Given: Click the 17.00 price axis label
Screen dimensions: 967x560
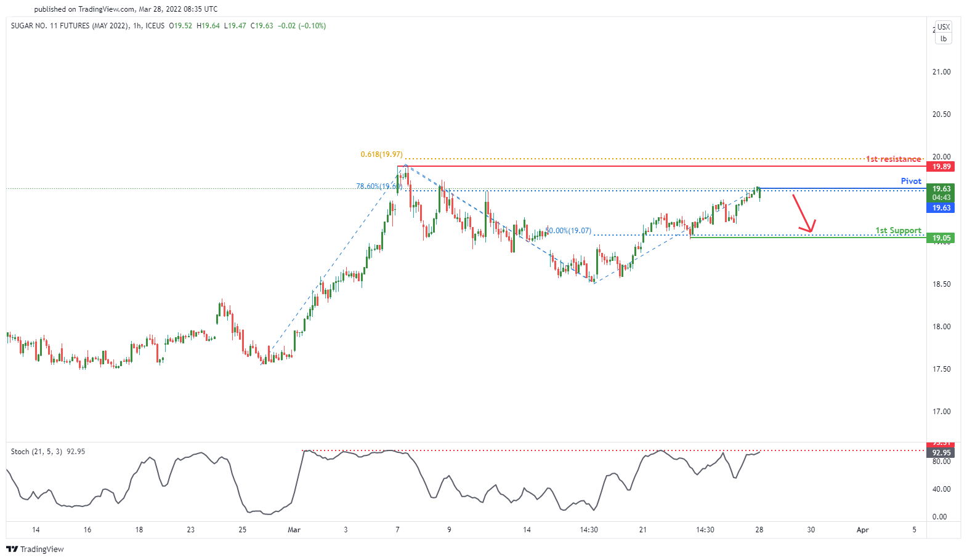Looking at the screenshot, I should click(x=941, y=412).
